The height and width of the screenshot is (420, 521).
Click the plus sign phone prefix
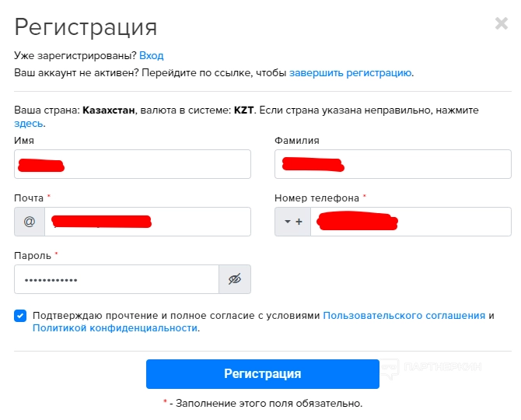tap(299, 222)
